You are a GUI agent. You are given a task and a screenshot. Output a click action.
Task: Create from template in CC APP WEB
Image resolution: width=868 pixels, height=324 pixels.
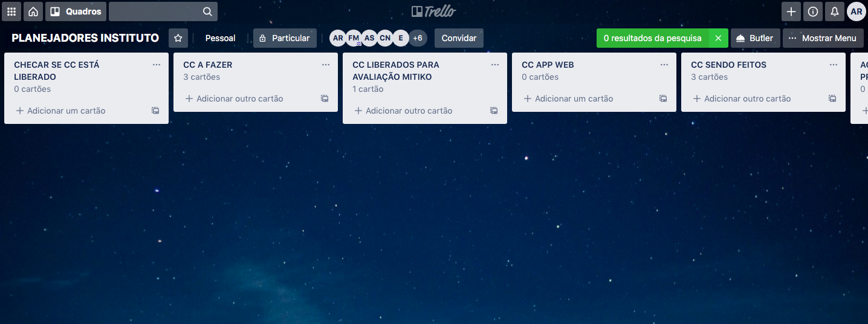click(x=663, y=99)
